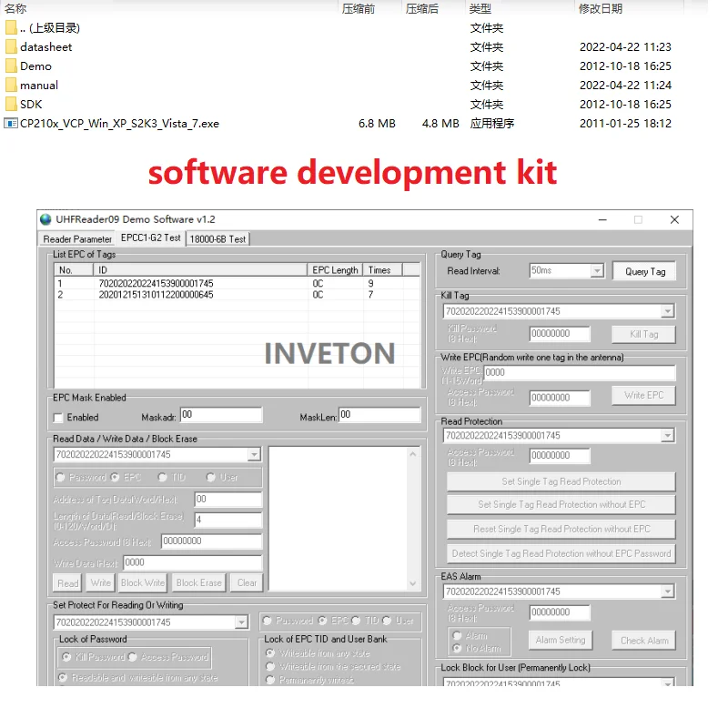Open the Demo folder
This screenshot has width=728, height=728.
click(x=34, y=66)
